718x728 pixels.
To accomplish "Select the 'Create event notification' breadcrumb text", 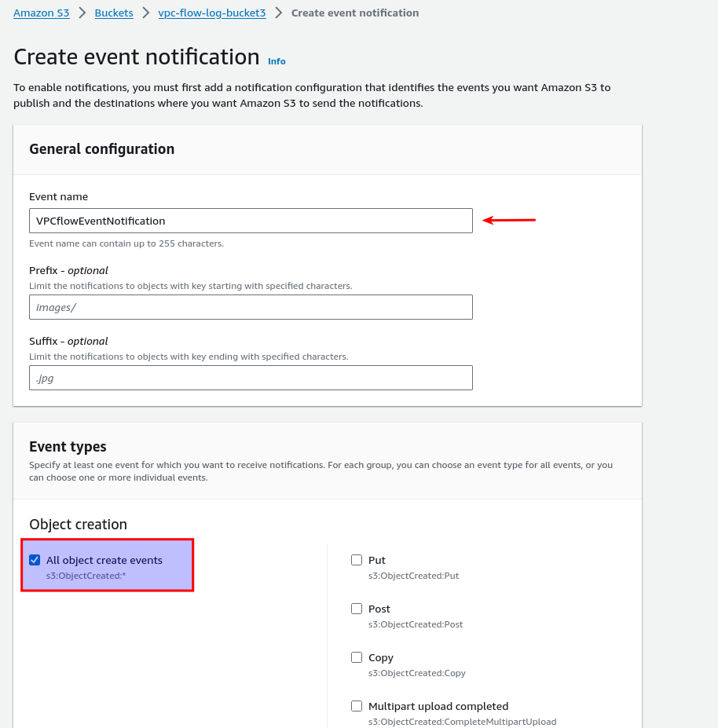I will pos(355,13).
